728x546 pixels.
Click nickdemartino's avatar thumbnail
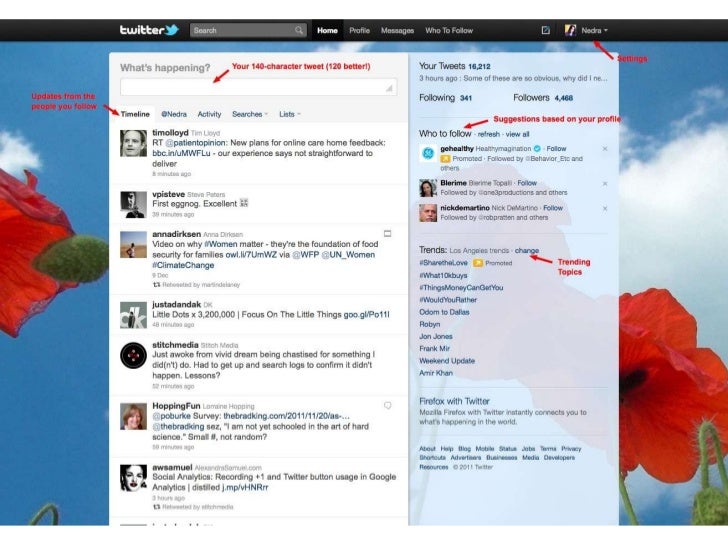(428, 213)
